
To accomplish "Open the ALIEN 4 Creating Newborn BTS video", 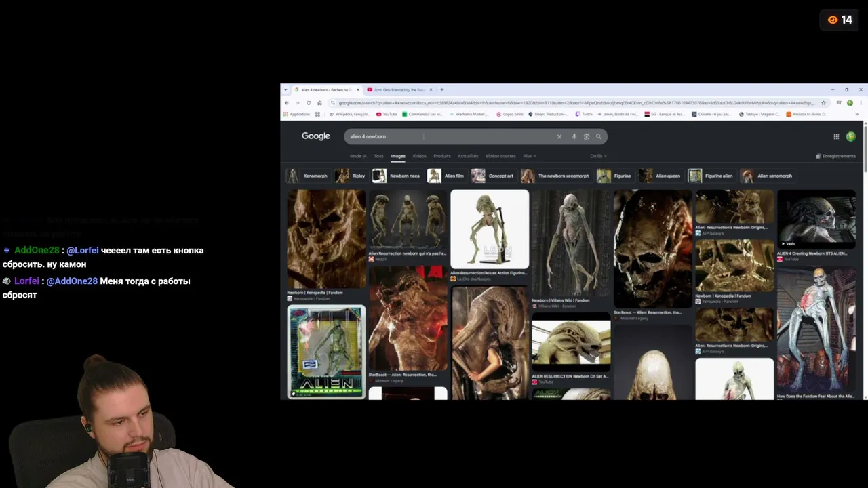I will pos(816,220).
